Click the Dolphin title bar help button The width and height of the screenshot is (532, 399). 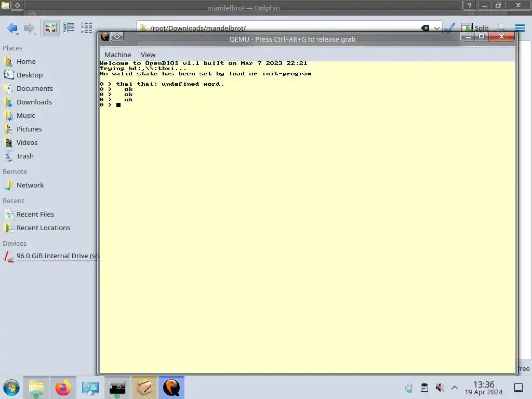[470, 5]
